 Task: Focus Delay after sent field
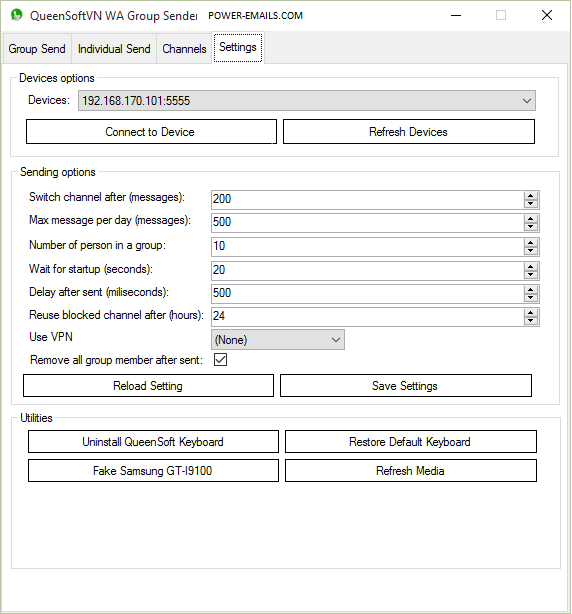pos(367,293)
